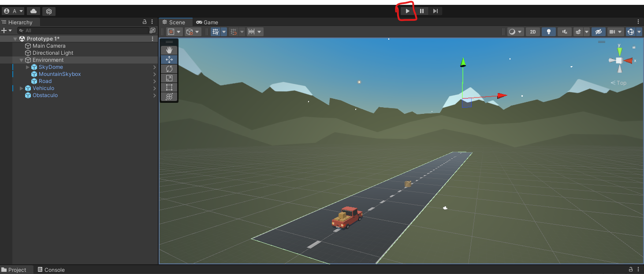Open the Console tab
Image resolution: width=644 pixels, height=274 pixels.
[x=51, y=270]
